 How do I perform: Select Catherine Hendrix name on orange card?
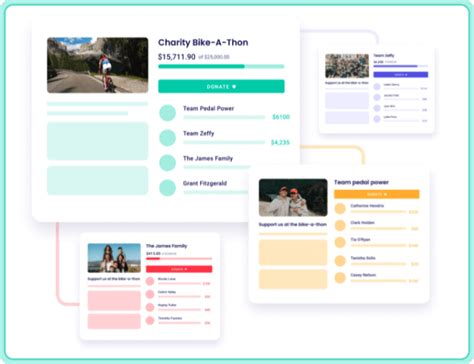tap(367, 206)
